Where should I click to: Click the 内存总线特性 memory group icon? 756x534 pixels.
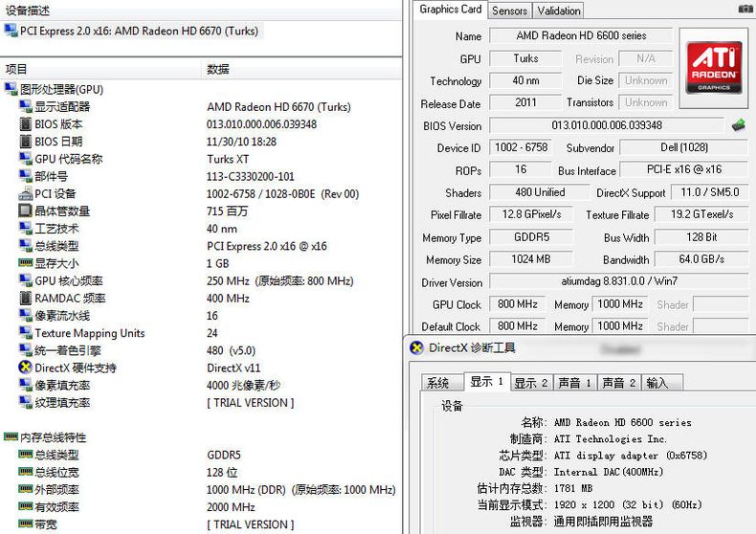tap(11, 436)
